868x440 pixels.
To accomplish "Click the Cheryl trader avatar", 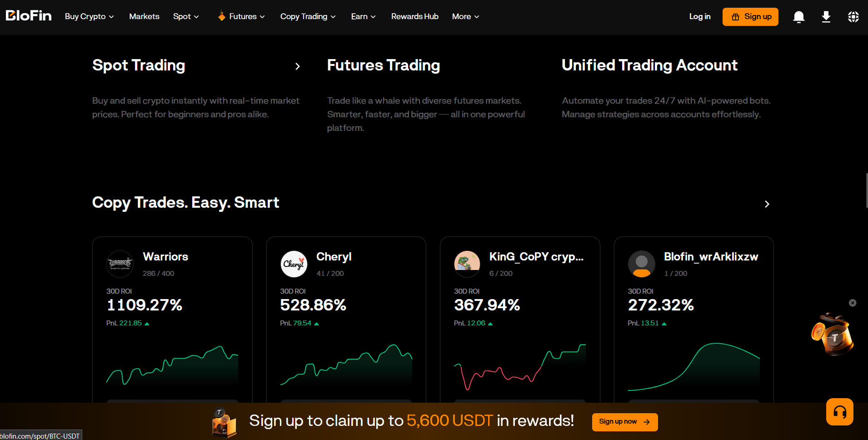I will (x=294, y=264).
